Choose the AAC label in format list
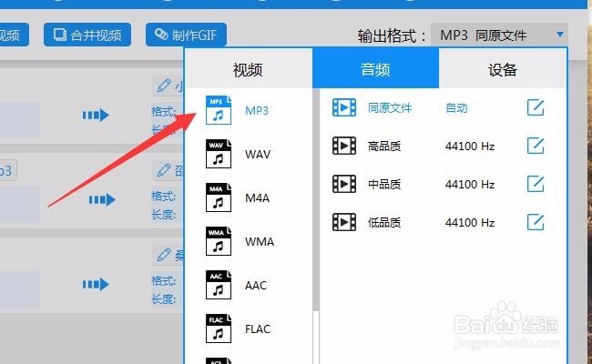The width and height of the screenshot is (592, 364). (x=256, y=286)
